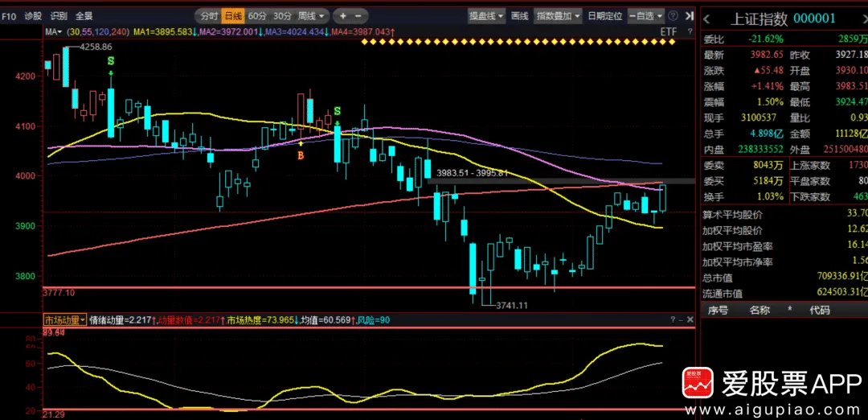Click the ETF label on chart

[669, 33]
